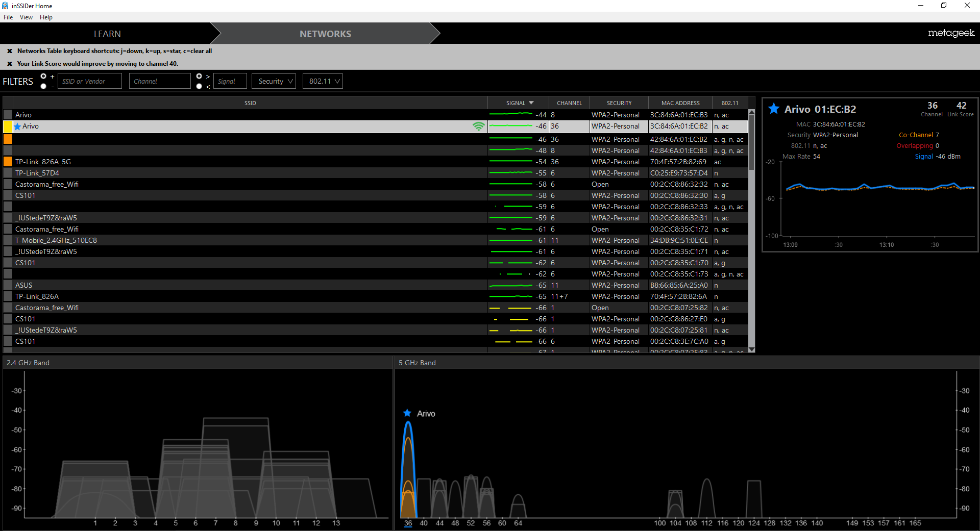
Task: Toggle the grey box for Arivo channel 8 row
Action: 8,115
